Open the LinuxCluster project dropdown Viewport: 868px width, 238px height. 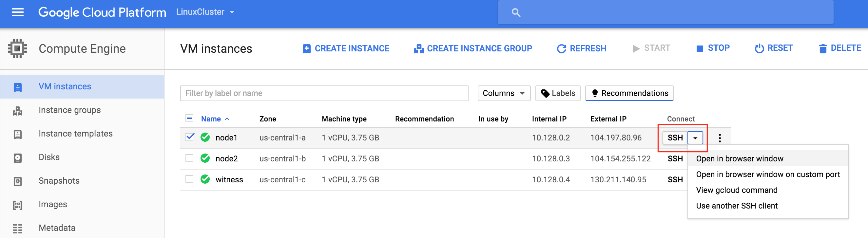click(205, 12)
